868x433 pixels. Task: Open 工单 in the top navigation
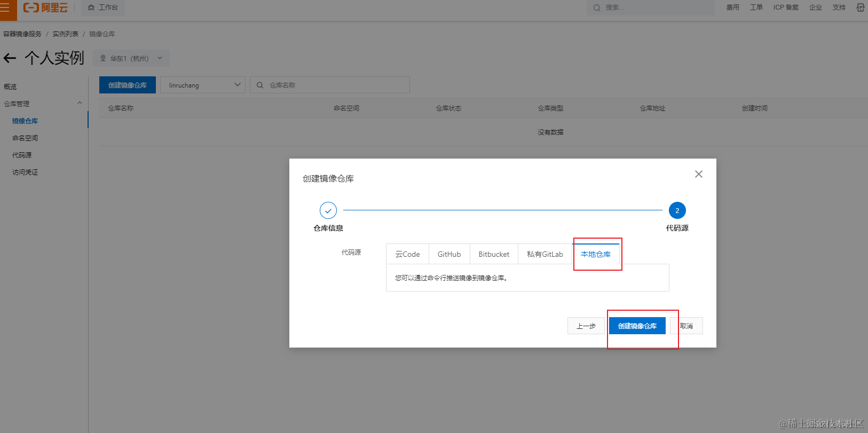(x=756, y=7)
